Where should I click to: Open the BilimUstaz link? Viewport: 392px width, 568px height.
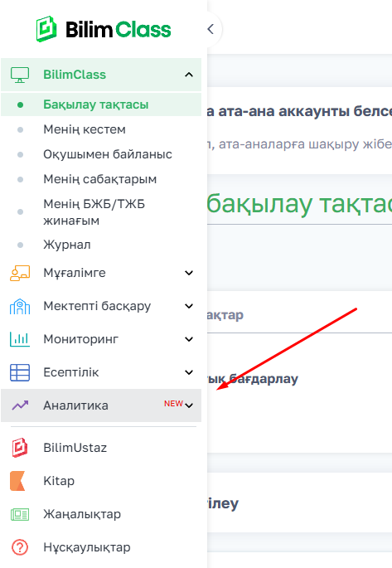point(75,448)
